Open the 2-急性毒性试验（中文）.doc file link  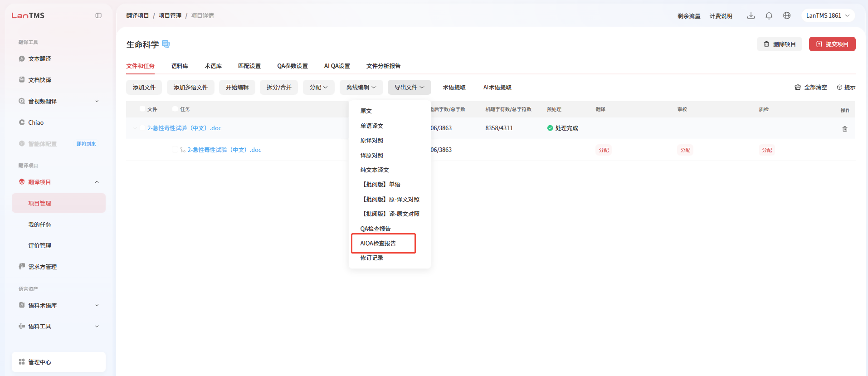click(184, 128)
